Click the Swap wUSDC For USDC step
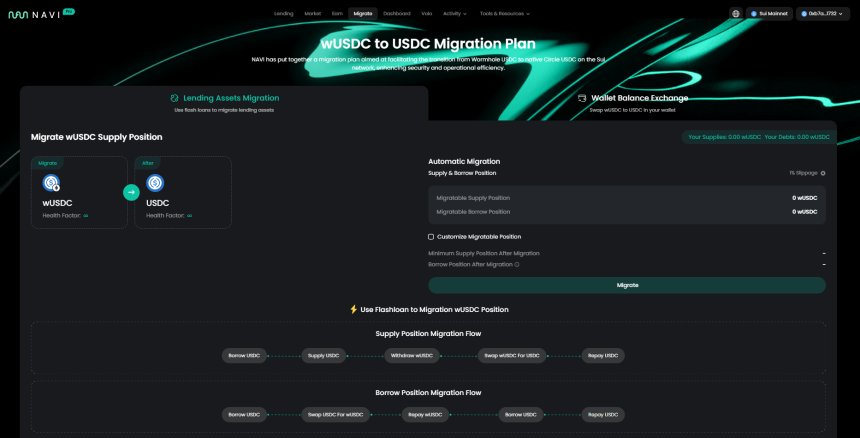Viewport: 860px width, 438px height. click(x=512, y=356)
